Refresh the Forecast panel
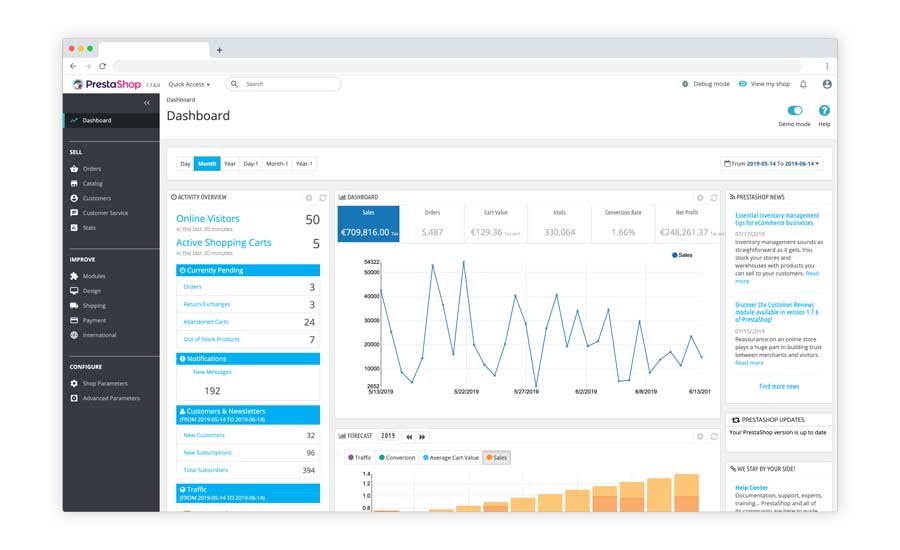 click(714, 437)
